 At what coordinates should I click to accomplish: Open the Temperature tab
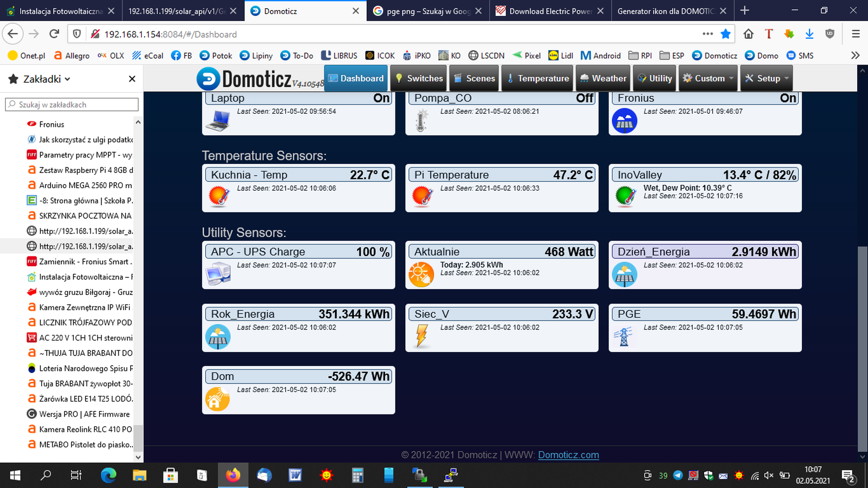click(x=537, y=78)
